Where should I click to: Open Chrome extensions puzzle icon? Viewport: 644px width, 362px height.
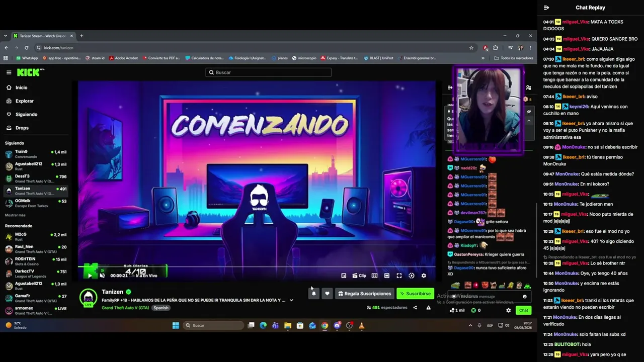[496, 48]
